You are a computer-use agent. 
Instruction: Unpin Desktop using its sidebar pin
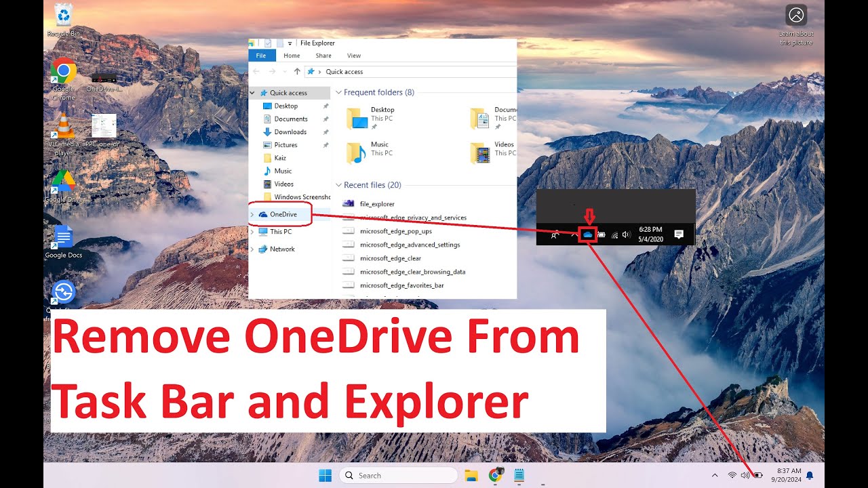tap(325, 106)
